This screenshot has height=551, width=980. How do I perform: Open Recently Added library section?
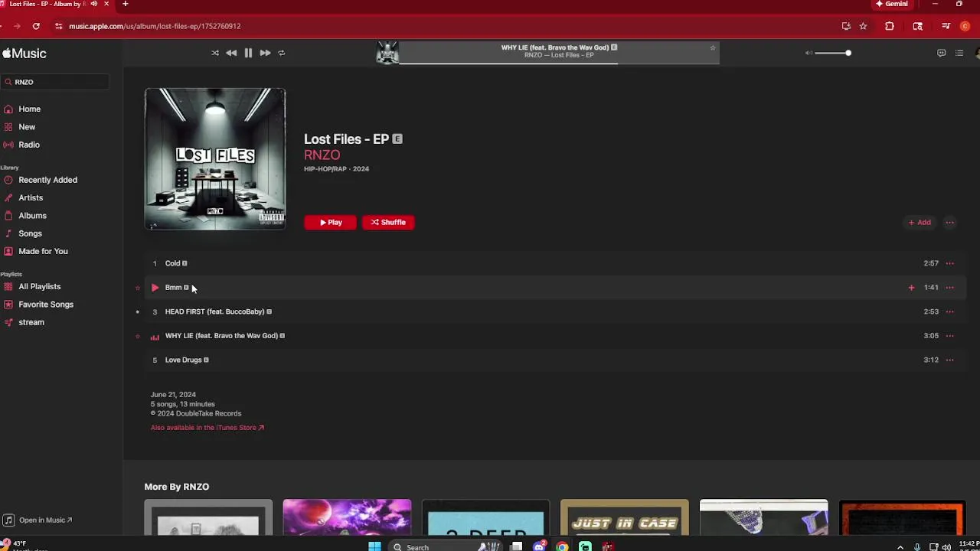(47, 180)
